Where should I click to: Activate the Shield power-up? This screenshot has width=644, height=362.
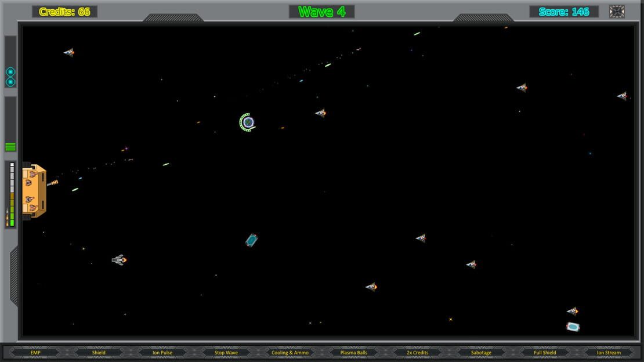click(99, 353)
